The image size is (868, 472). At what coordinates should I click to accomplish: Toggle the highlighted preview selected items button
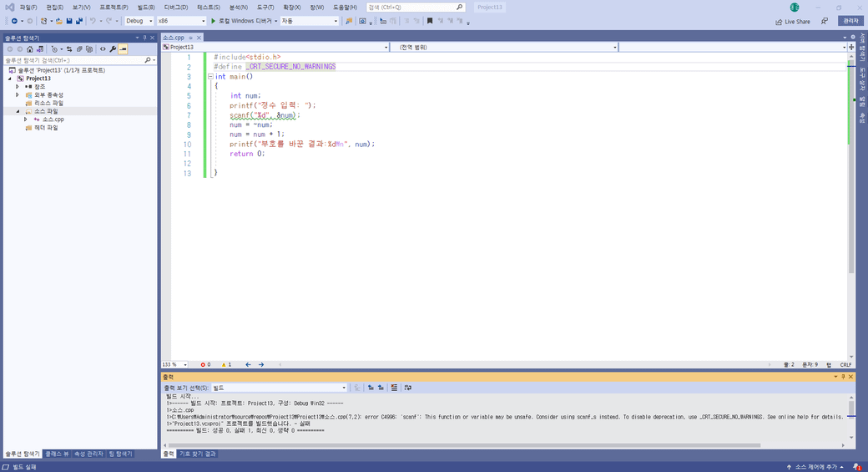pos(123,49)
